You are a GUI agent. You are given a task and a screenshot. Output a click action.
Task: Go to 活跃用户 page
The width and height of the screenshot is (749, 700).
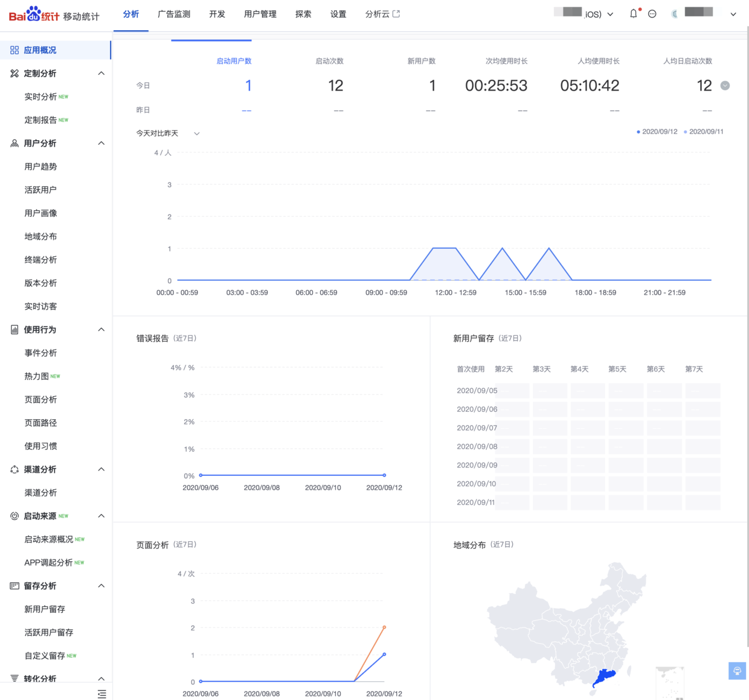click(x=40, y=190)
